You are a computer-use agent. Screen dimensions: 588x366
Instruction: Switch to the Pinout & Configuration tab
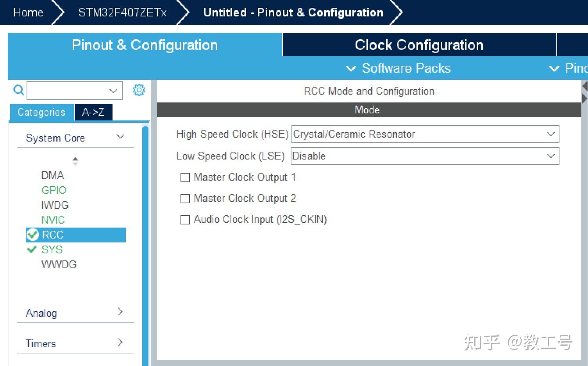pos(145,45)
